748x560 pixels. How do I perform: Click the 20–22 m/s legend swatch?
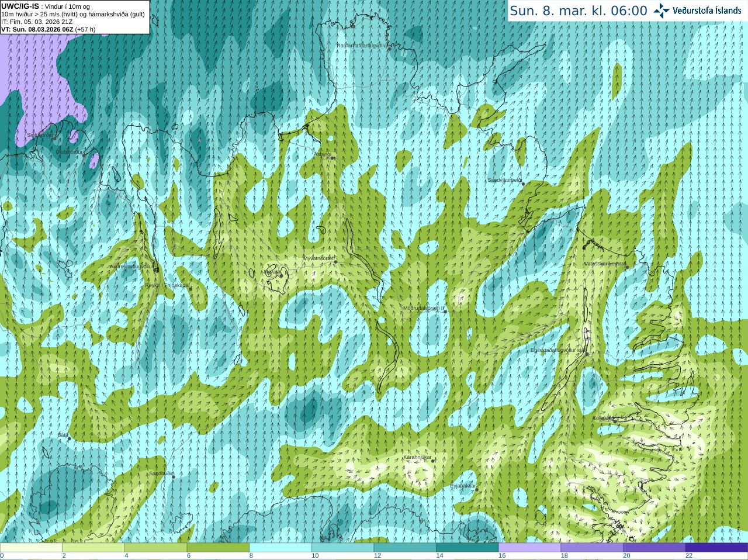point(654,548)
